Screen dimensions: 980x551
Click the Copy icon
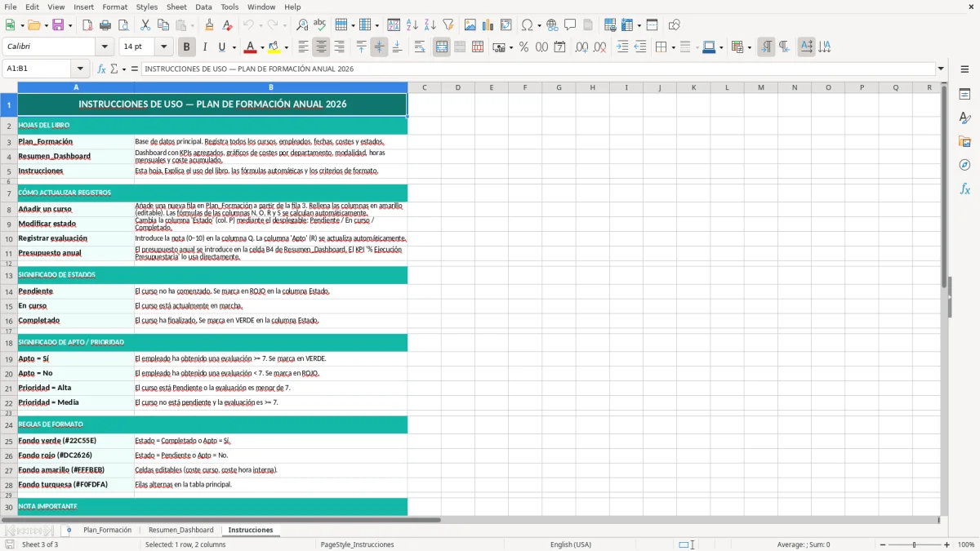coord(163,25)
